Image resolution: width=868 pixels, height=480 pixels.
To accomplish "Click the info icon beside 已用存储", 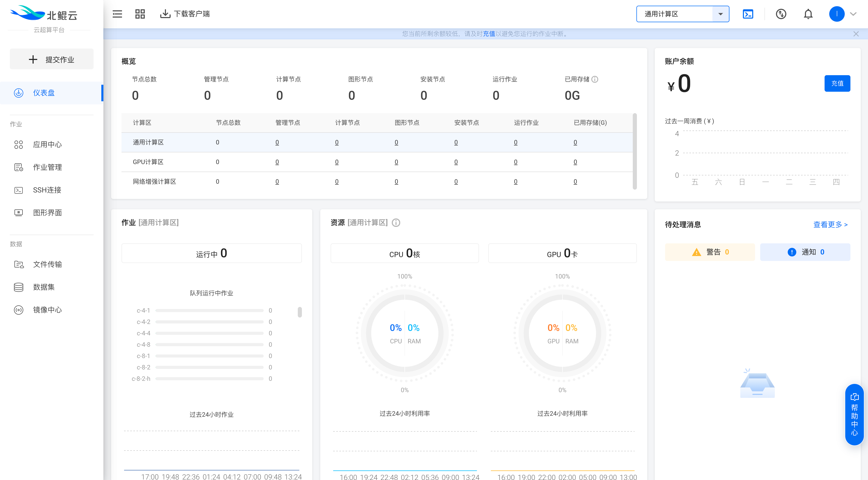I will (595, 79).
